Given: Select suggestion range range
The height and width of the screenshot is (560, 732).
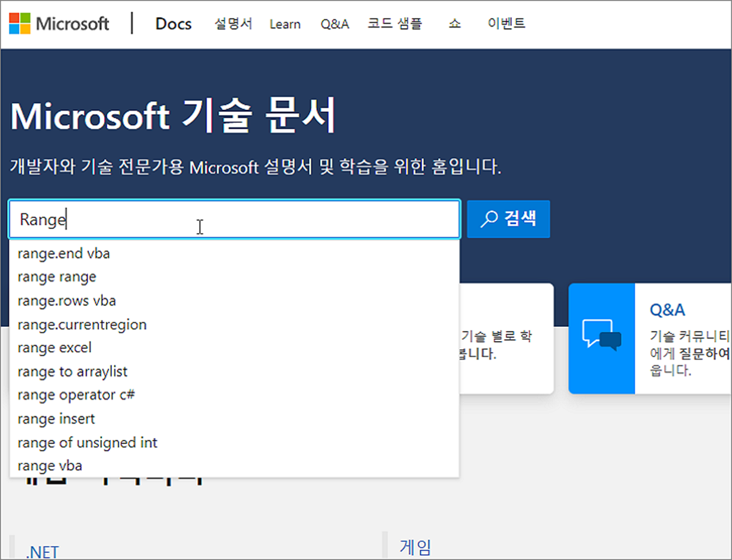Looking at the screenshot, I should pos(234,277).
